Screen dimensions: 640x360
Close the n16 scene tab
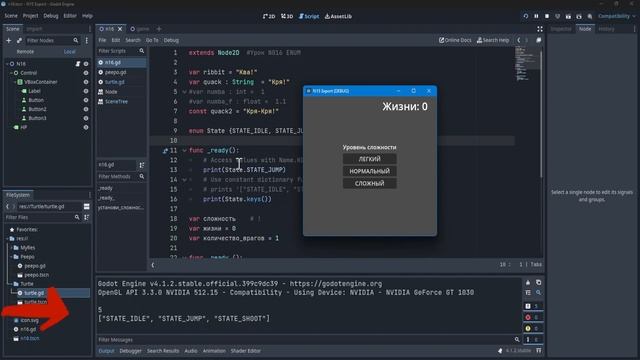120,29
